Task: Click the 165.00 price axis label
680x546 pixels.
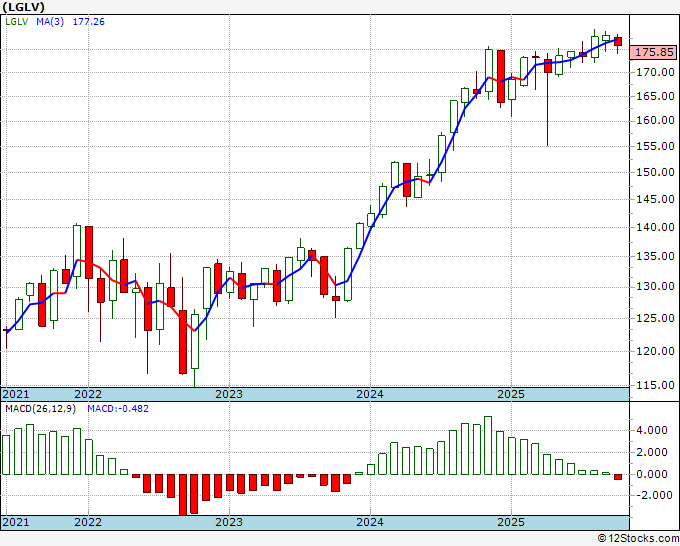Action: coord(655,96)
